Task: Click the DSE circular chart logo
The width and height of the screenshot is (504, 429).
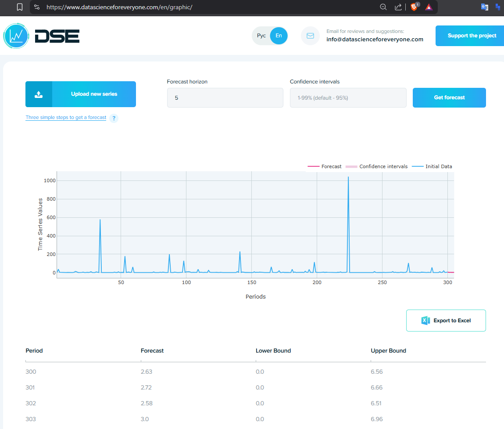Action: point(16,36)
